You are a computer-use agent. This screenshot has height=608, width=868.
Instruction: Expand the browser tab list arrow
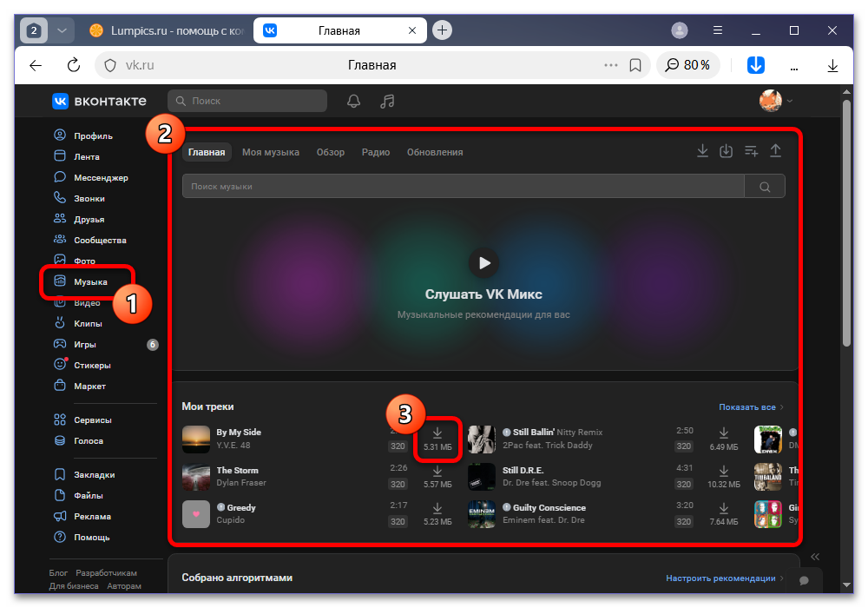(x=62, y=30)
